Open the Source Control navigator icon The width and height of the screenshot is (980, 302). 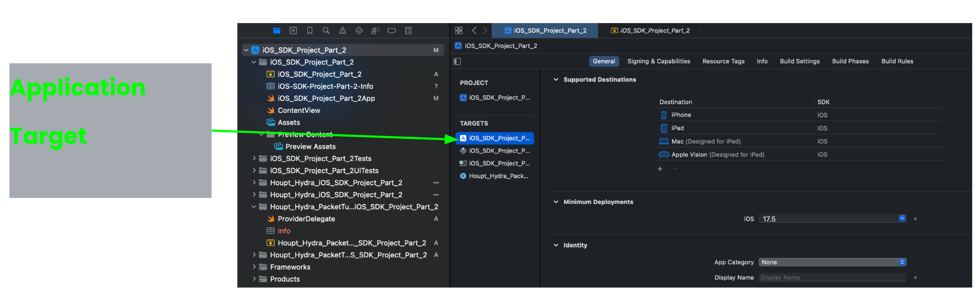tap(293, 31)
